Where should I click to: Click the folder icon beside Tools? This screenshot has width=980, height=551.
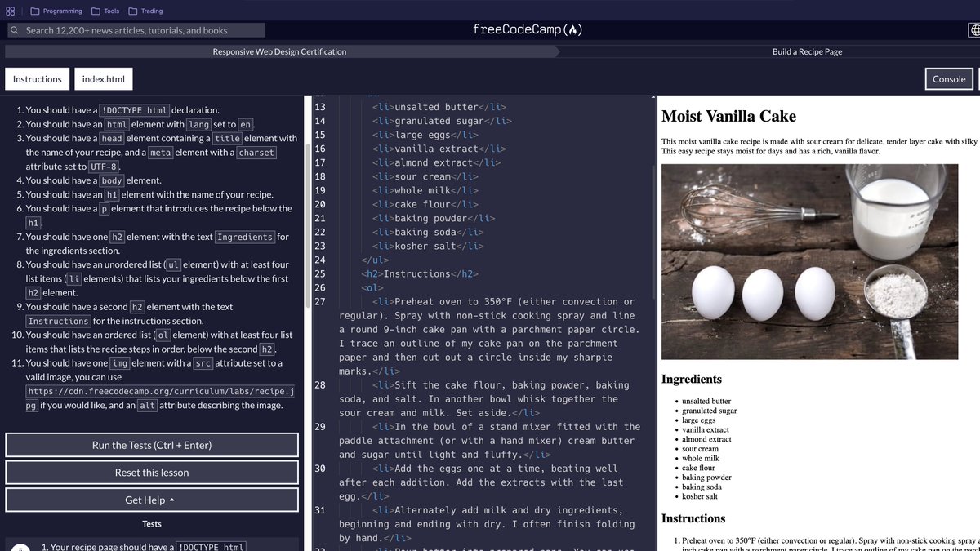pyautogui.click(x=96, y=11)
